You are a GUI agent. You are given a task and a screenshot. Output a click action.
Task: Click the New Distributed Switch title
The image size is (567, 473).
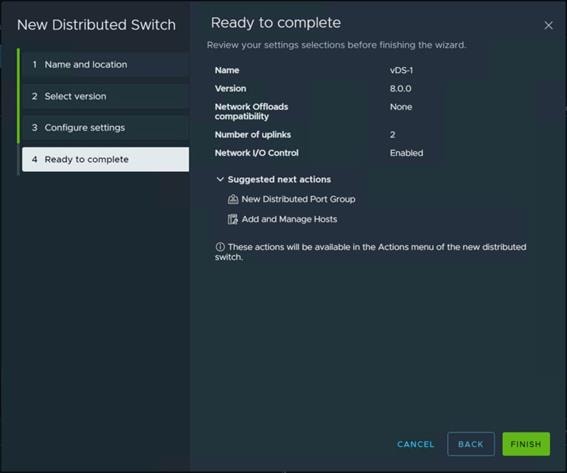click(x=96, y=25)
